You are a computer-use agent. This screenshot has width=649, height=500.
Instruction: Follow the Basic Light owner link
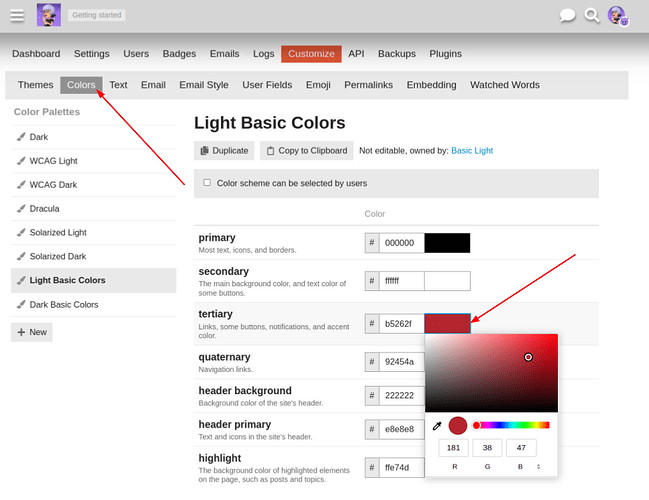(472, 151)
